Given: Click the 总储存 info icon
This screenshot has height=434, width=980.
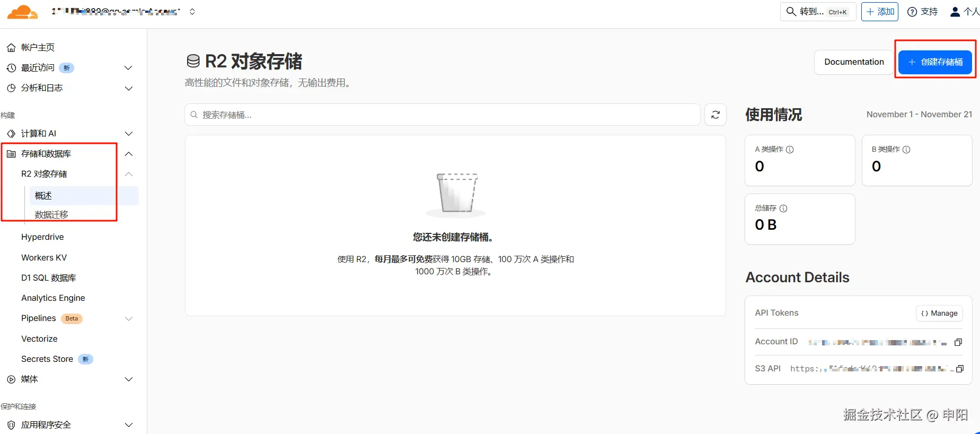Looking at the screenshot, I should [x=783, y=209].
